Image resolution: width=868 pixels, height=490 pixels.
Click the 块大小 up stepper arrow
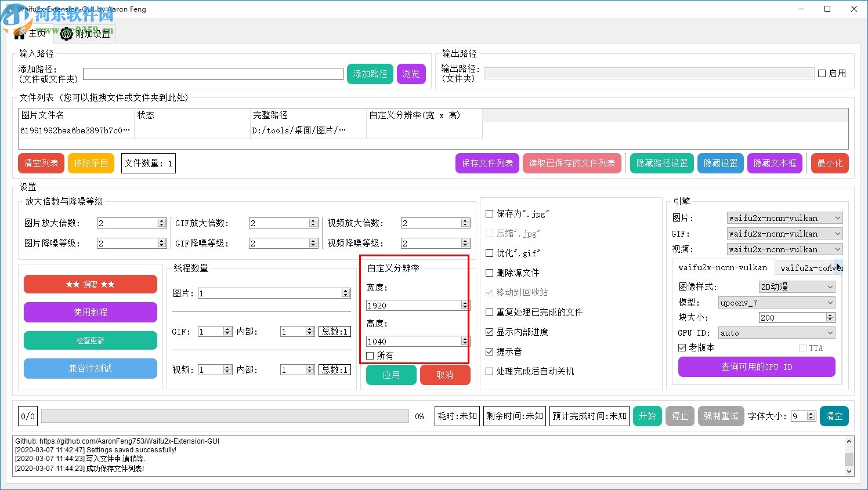tap(831, 315)
